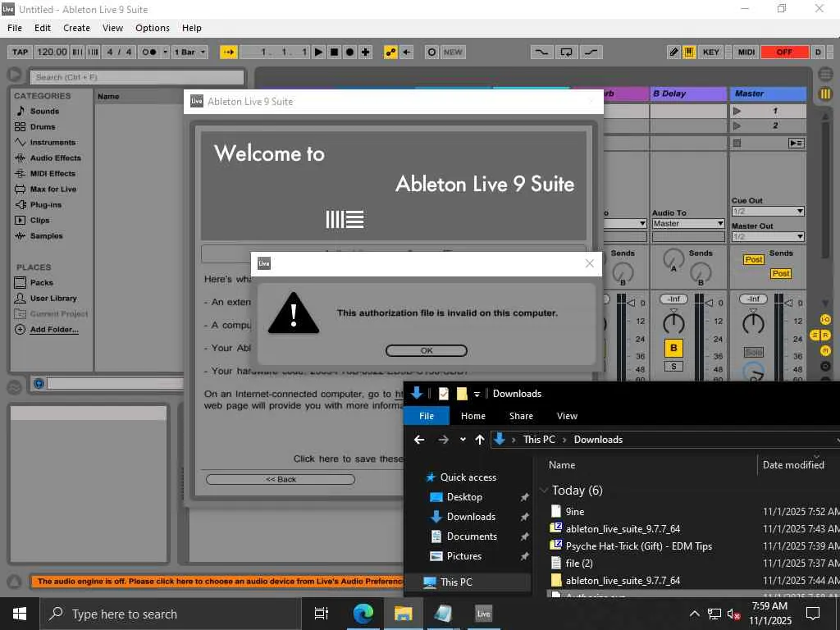840x630 pixels.
Task: Toggle Draw Mode pencil button
Action: [x=674, y=52]
